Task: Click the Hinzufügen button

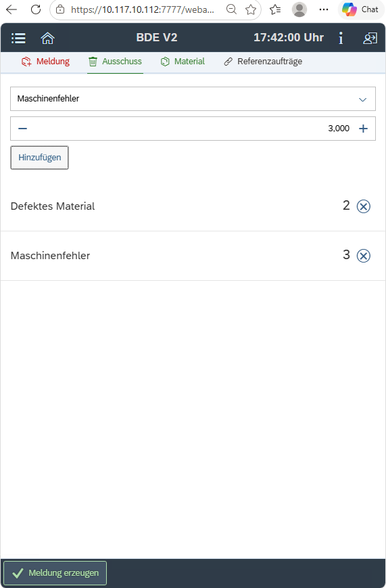Action: pyautogui.click(x=39, y=158)
